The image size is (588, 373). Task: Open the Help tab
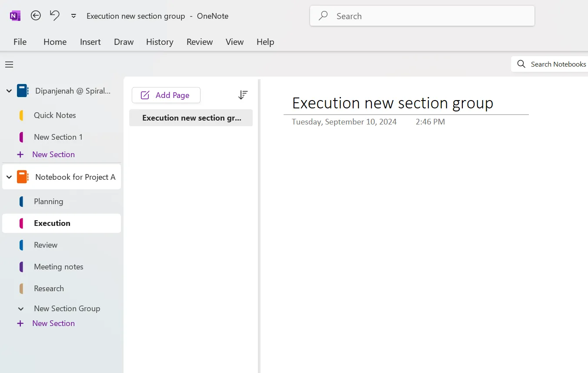point(265,42)
